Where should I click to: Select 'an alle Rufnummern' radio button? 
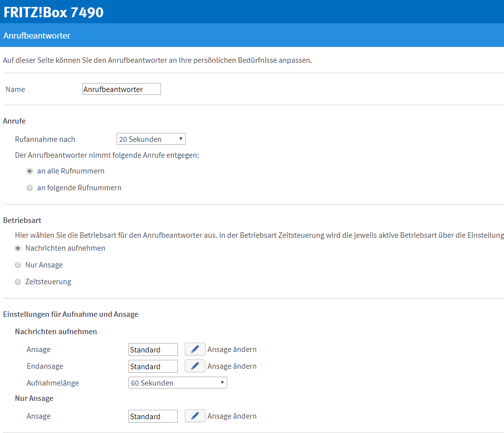30,171
